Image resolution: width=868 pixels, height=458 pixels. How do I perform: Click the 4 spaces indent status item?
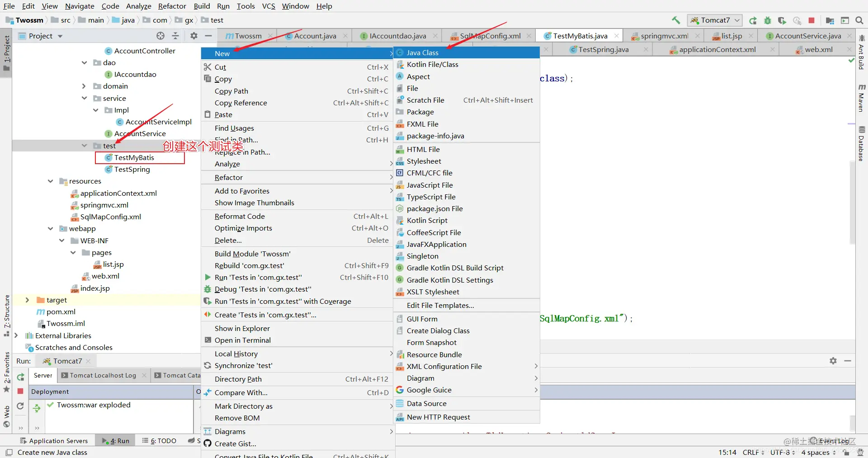(x=819, y=452)
